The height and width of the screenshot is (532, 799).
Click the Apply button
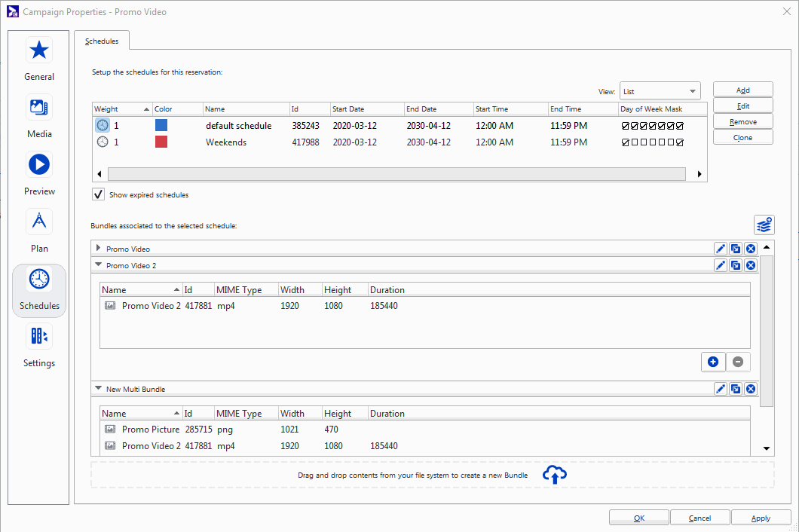tap(761, 518)
